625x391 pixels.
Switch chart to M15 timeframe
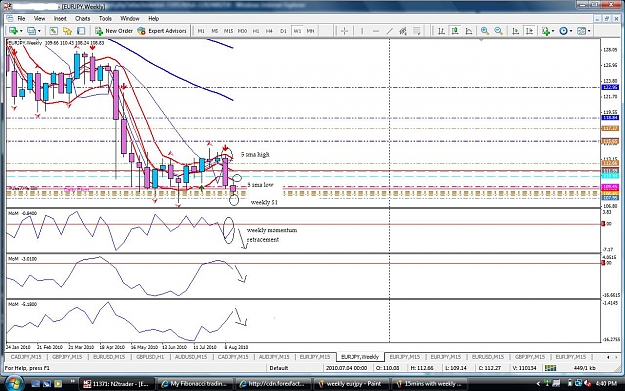(228, 31)
